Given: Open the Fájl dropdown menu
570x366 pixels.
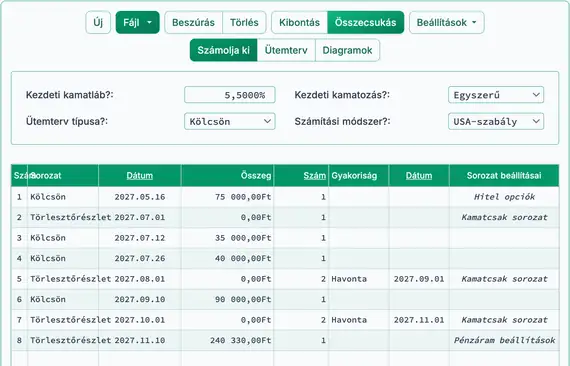Looking at the screenshot, I should (x=137, y=23).
